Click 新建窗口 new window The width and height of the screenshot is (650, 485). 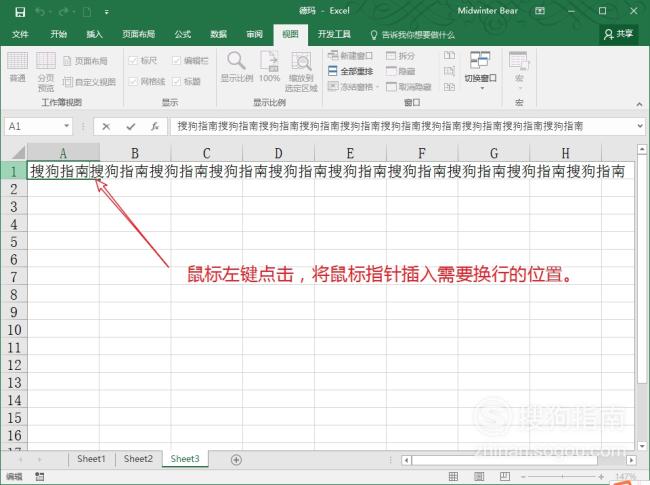[x=350, y=56]
